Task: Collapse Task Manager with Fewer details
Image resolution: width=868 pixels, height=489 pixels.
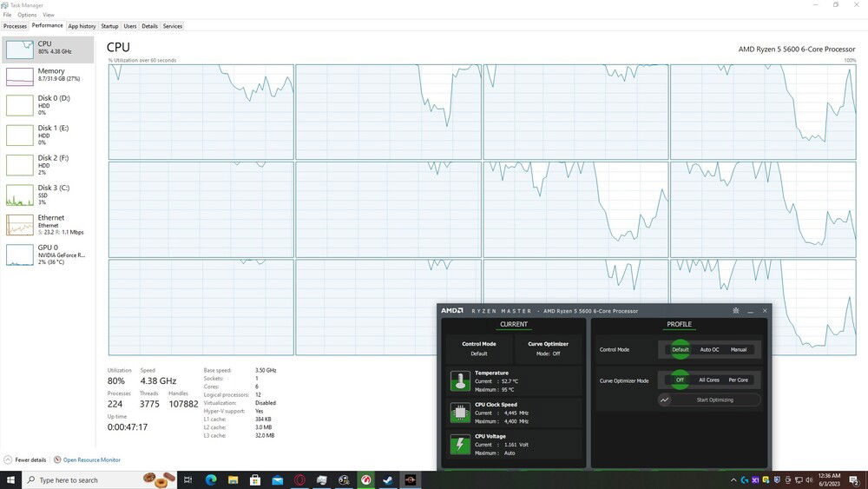Action: pyautogui.click(x=26, y=459)
